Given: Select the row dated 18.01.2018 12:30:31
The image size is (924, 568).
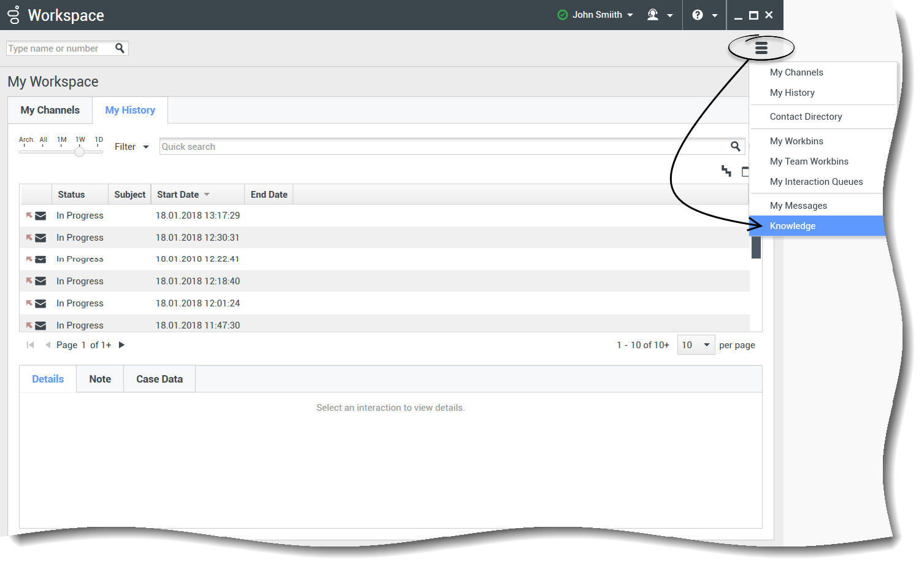Looking at the screenshot, I should (385, 238).
